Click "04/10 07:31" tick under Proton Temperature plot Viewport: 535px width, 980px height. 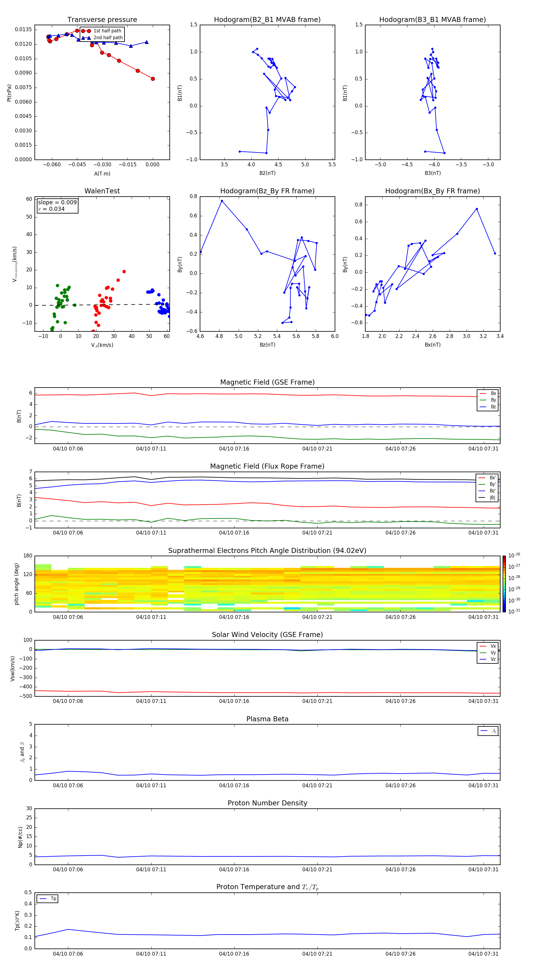[x=483, y=954]
